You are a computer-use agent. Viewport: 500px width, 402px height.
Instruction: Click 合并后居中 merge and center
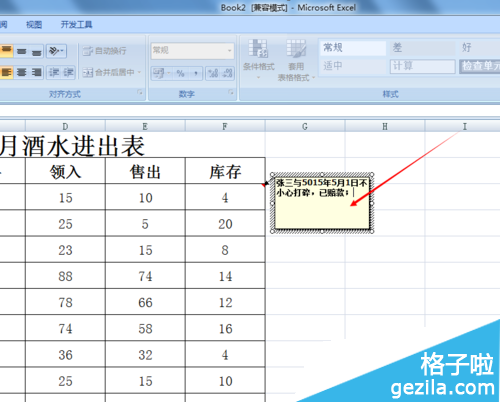pos(108,72)
